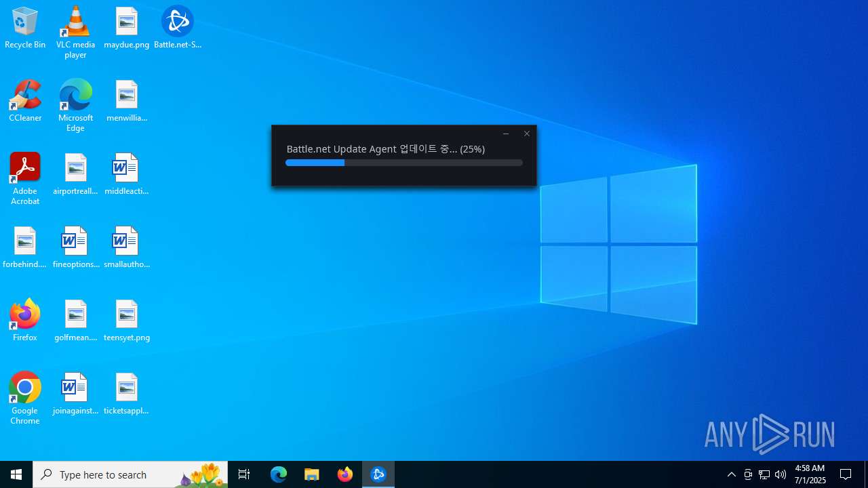
Task: Open the network status tray icon
Action: coord(764,474)
